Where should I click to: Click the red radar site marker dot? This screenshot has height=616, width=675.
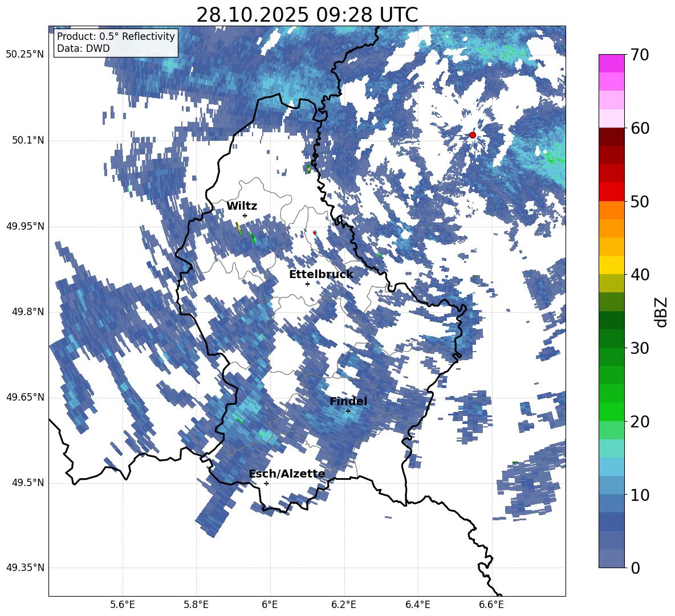[473, 135]
